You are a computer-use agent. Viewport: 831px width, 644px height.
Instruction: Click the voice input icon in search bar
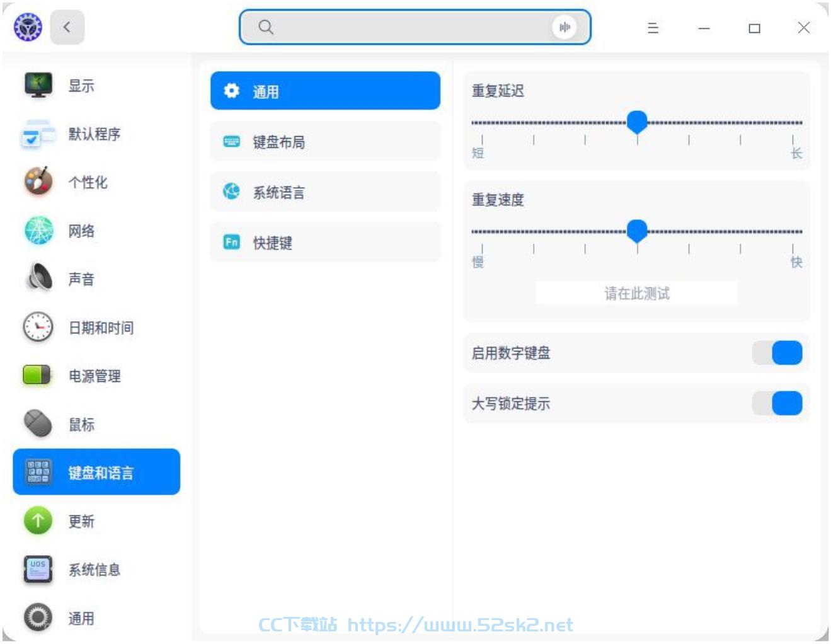(x=565, y=27)
